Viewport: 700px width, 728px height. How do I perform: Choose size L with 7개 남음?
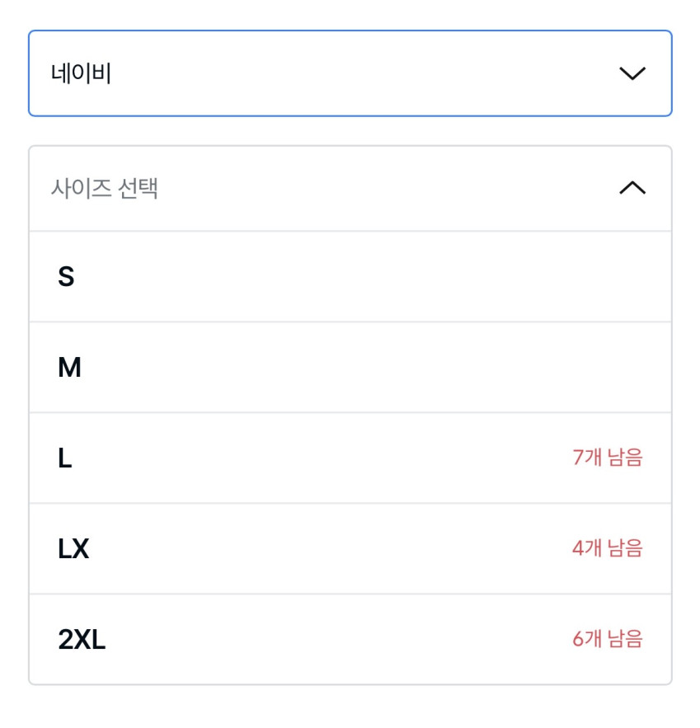click(350, 458)
